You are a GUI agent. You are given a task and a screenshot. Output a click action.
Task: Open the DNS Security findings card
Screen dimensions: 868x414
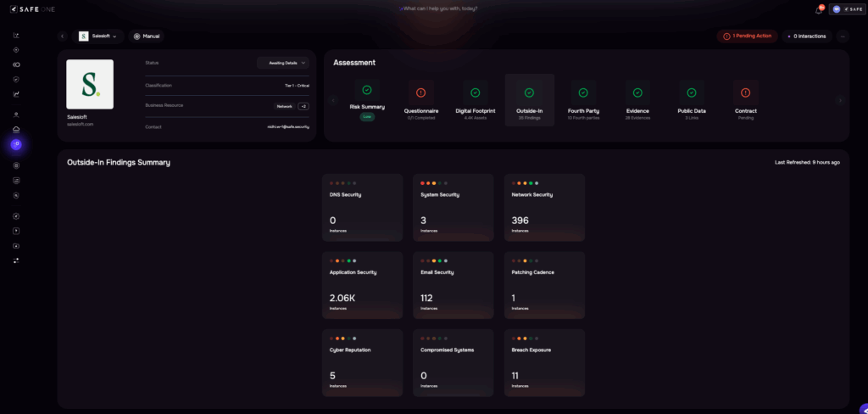(363, 208)
